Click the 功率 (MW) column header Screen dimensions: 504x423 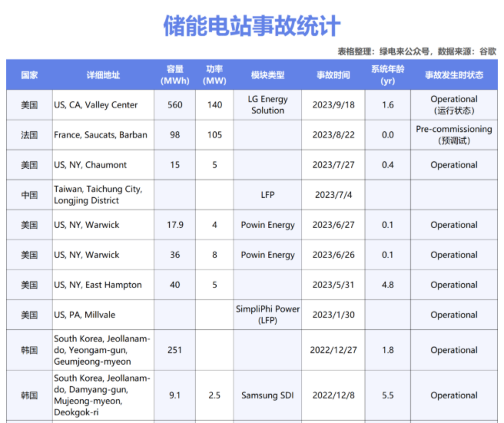(x=214, y=75)
